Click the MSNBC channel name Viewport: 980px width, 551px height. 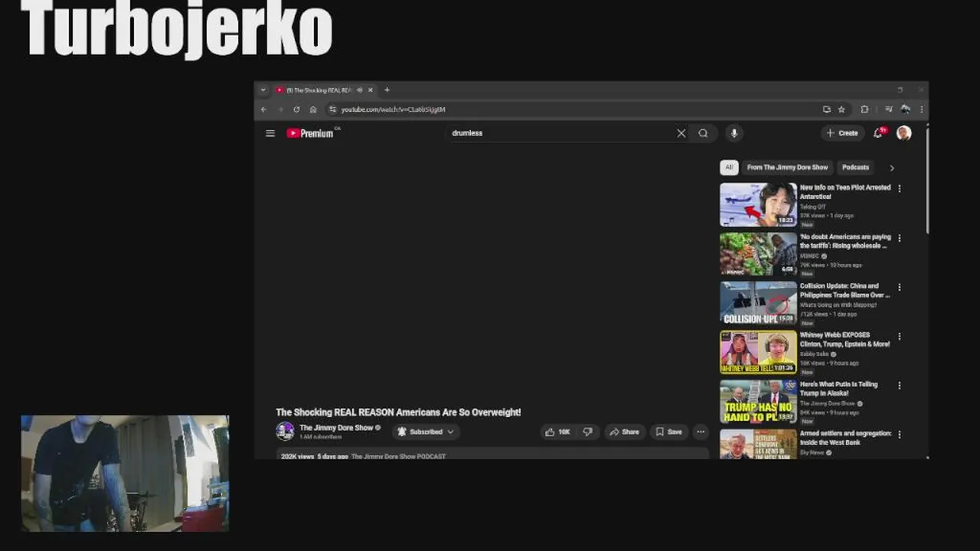coord(809,256)
